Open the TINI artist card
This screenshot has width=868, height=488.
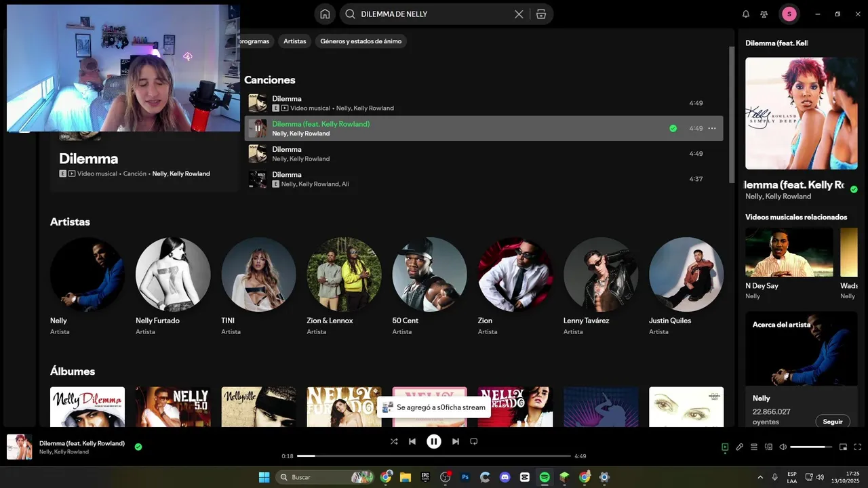[x=258, y=287]
